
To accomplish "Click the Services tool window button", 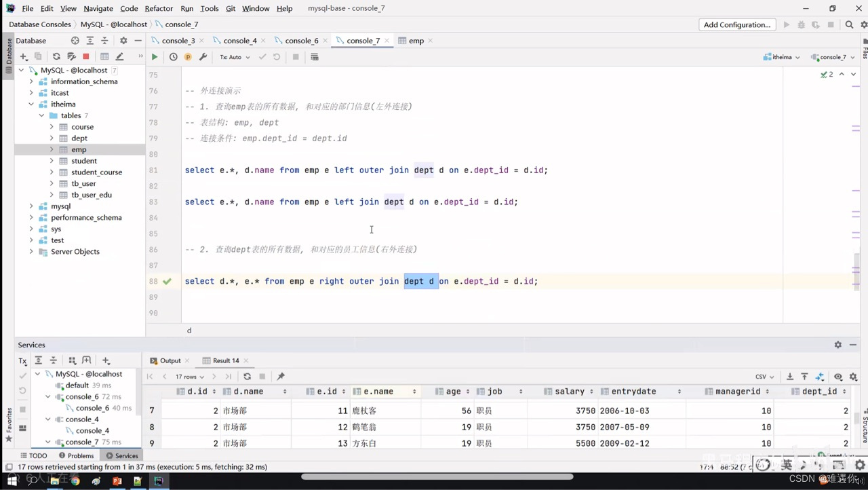I will pyautogui.click(x=121, y=455).
